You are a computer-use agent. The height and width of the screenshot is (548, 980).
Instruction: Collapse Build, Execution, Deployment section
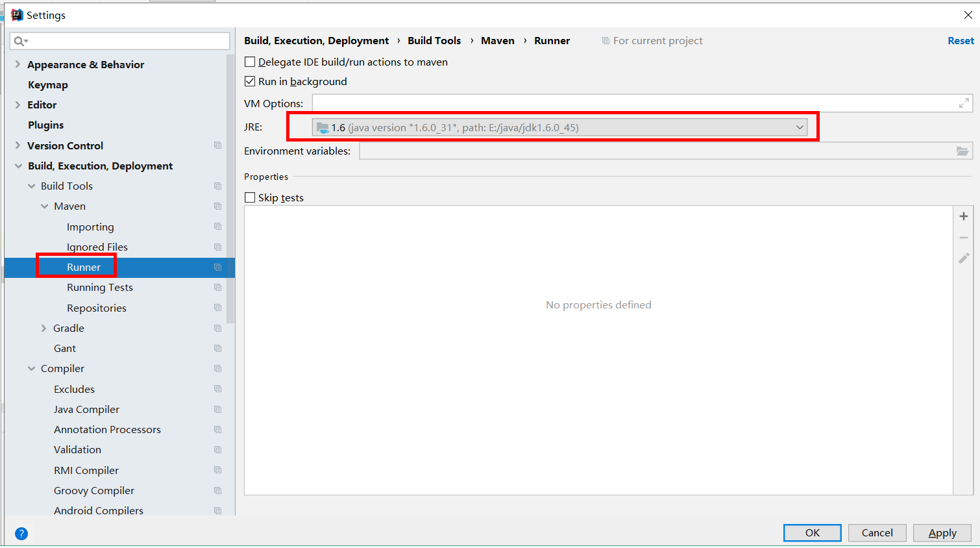click(x=18, y=166)
